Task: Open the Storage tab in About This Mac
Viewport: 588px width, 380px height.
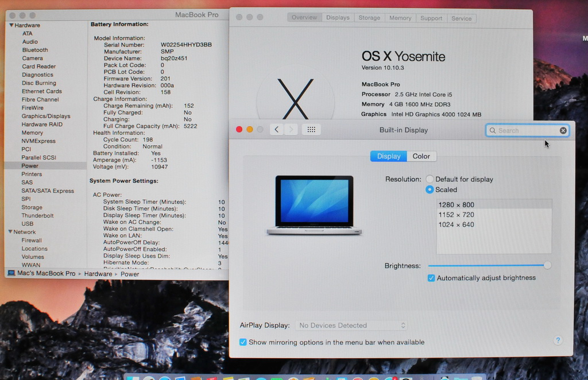Action: [x=369, y=18]
